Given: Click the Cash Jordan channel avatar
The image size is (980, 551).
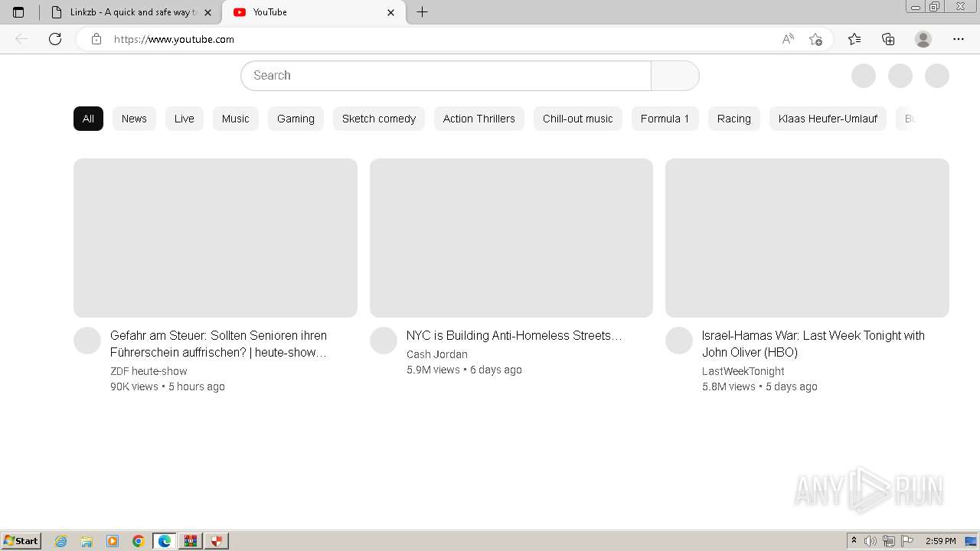Looking at the screenshot, I should (384, 341).
